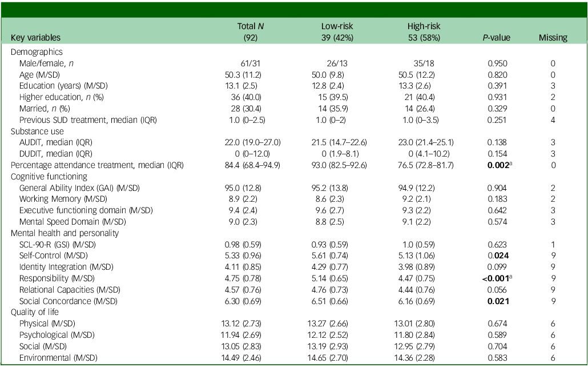Screen dimensions: 588x367
Task: Click the 'Quality of life' section heading
Action: [x=34, y=312]
